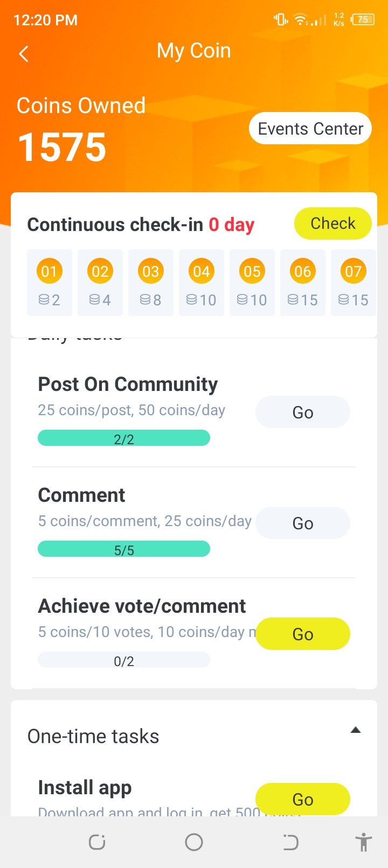Tap Go for Achieve vote/comment
This screenshot has height=868, width=388.
click(302, 634)
